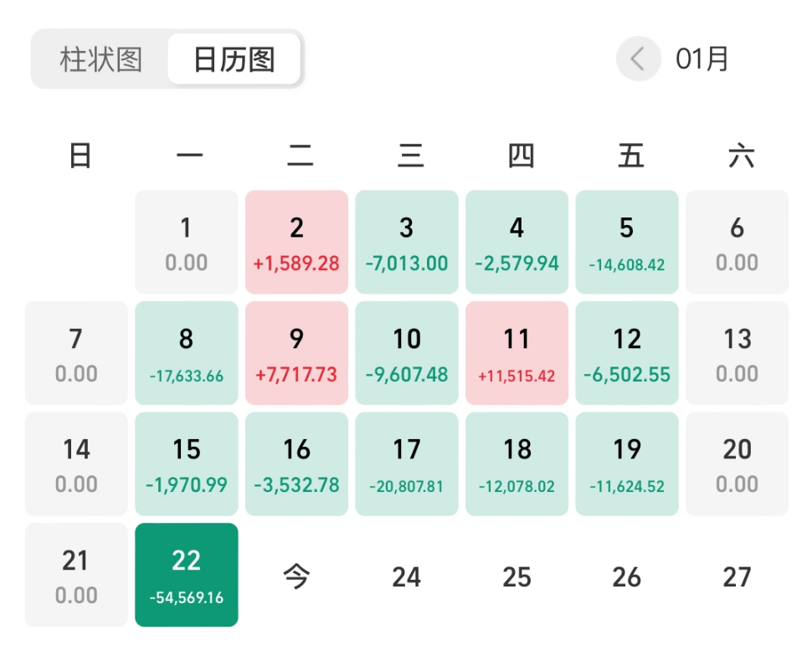Select day 6 calendar cell
This screenshot has width=812, height=645.
pyautogui.click(x=737, y=242)
